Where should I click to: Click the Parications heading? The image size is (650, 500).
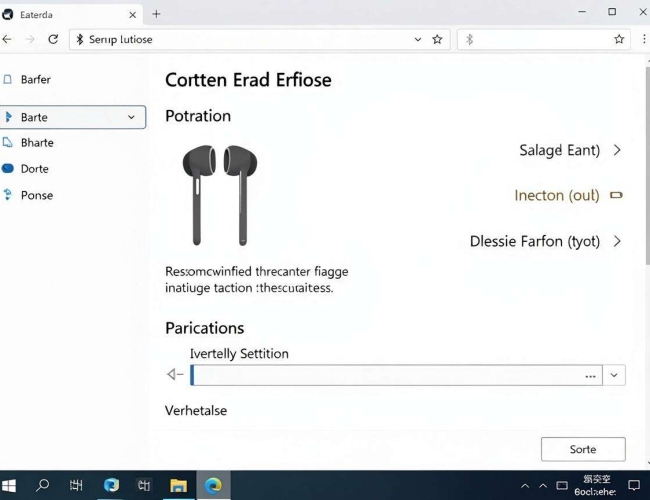click(204, 328)
